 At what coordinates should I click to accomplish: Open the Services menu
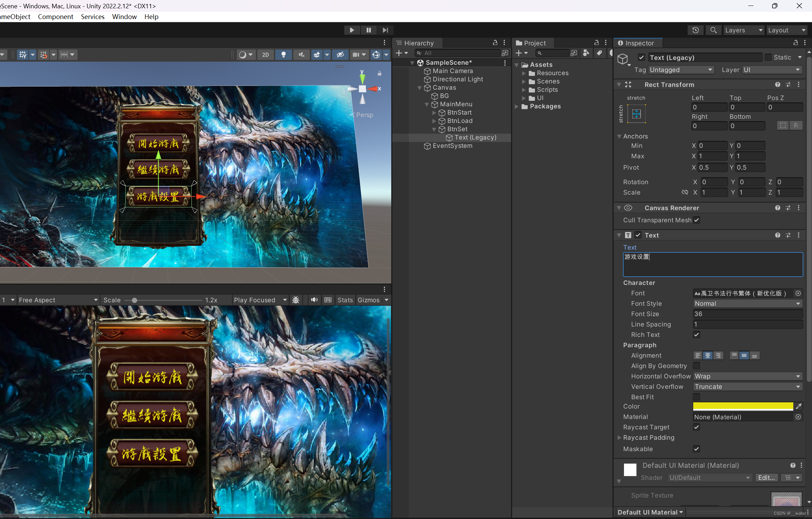click(x=92, y=17)
